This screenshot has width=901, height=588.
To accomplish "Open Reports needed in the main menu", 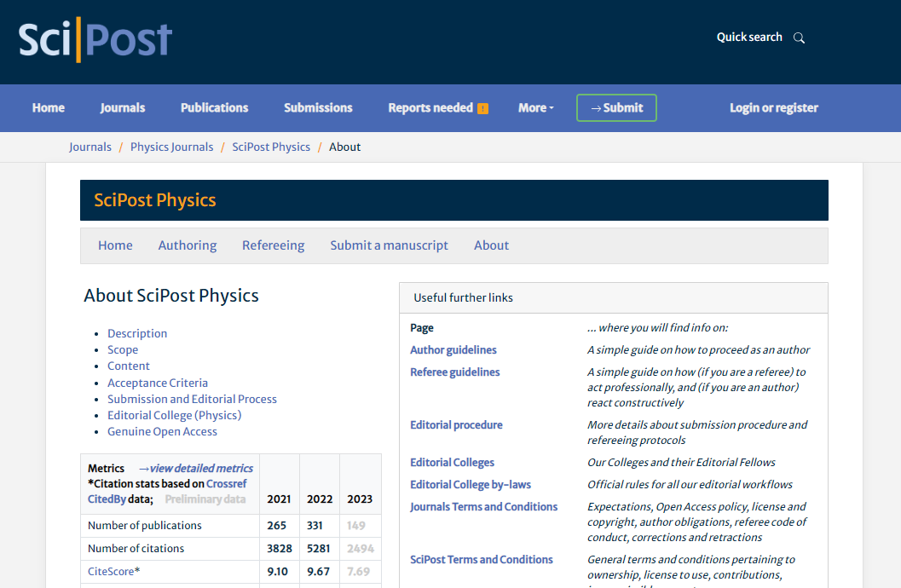I will tap(430, 108).
